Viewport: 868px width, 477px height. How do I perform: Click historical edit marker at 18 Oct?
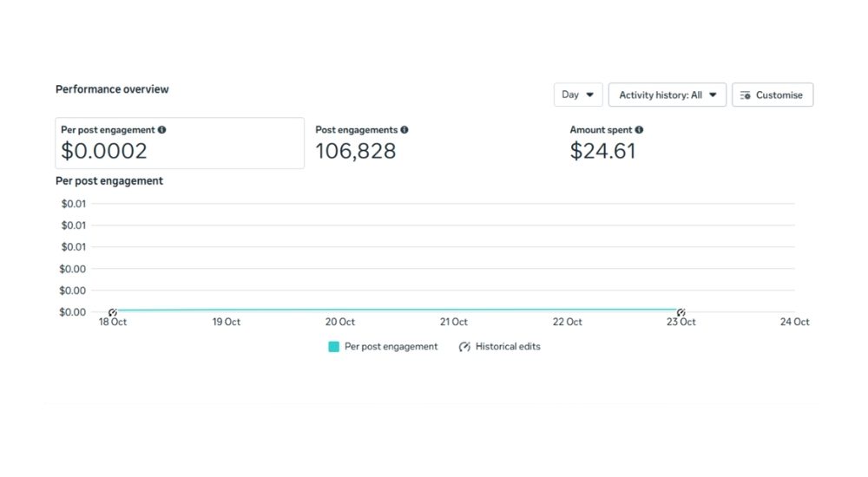113,312
